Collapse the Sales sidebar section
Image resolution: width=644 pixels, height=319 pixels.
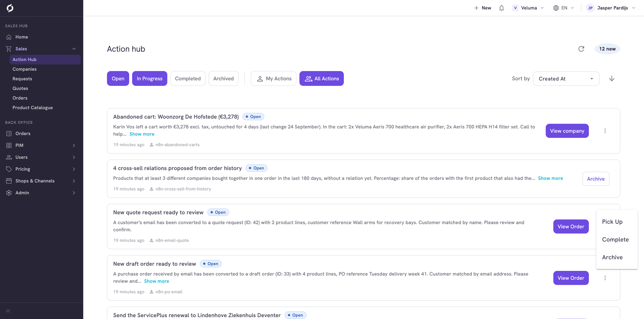tap(74, 49)
